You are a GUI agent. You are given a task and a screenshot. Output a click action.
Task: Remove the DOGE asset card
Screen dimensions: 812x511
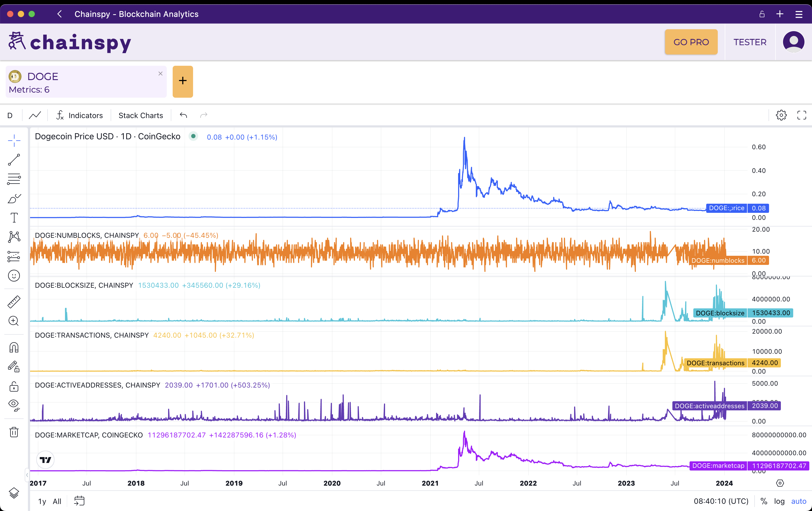point(161,73)
